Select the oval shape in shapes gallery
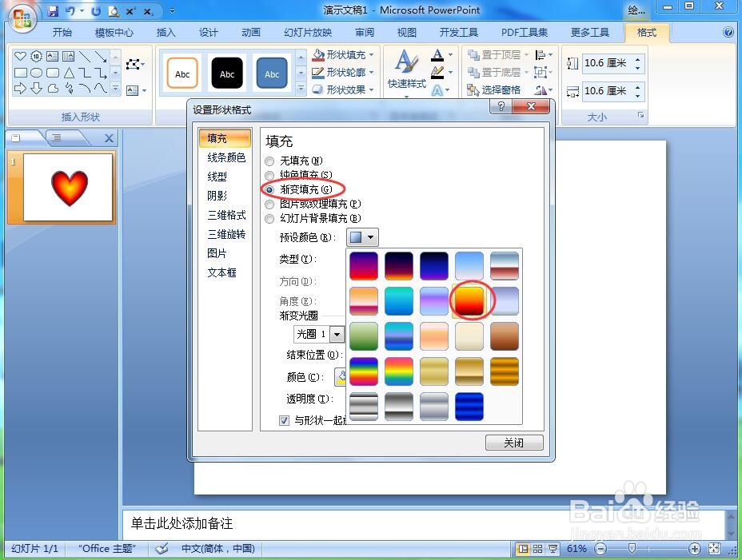 [37, 73]
